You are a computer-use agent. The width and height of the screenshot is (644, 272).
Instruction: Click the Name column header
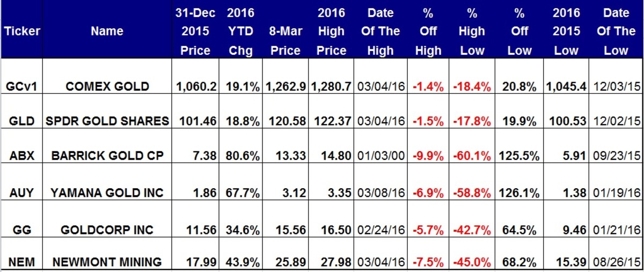point(107,31)
